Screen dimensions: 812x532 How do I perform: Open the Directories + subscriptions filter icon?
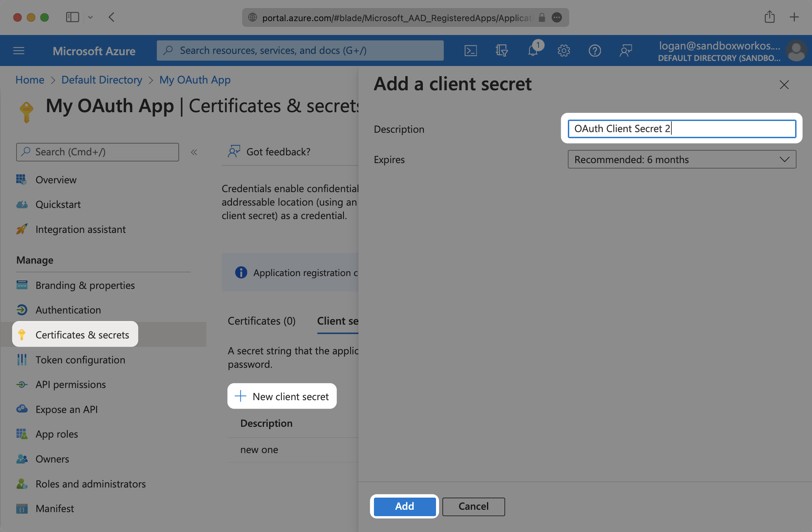(501, 51)
